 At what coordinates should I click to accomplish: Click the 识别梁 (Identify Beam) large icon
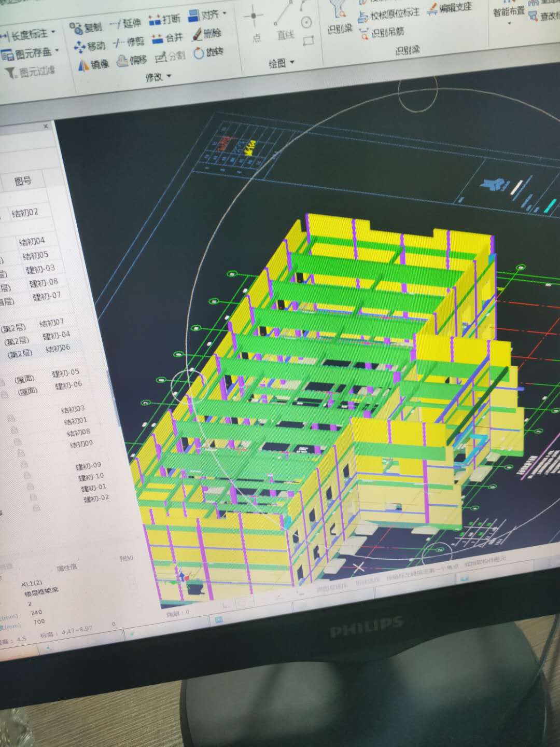pos(340,18)
